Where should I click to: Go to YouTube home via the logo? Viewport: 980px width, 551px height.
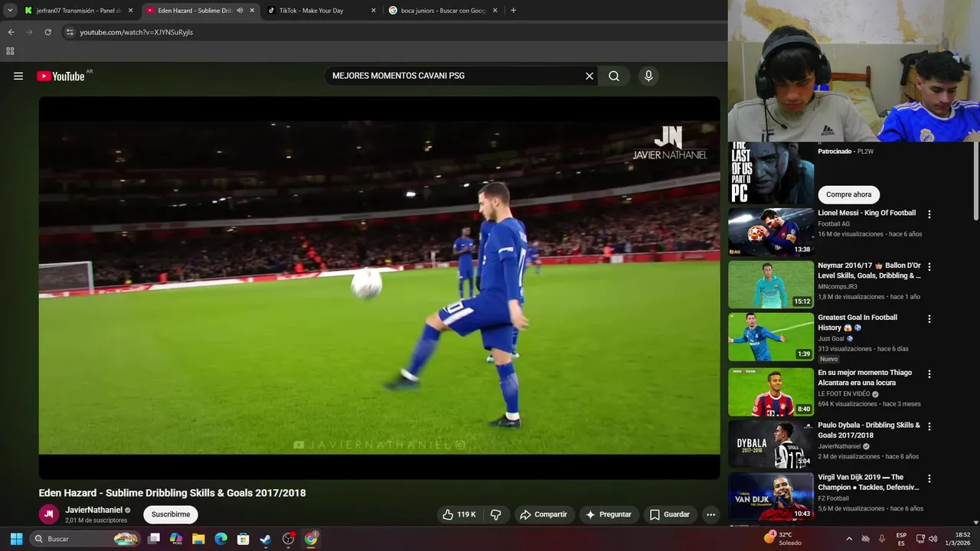coord(60,76)
